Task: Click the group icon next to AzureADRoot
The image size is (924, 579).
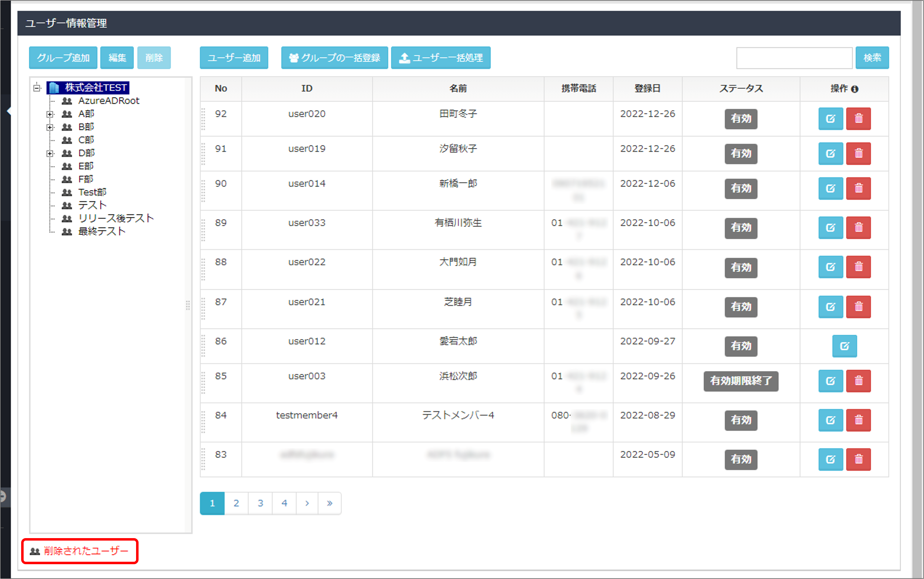Action: pyautogui.click(x=67, y=101)
